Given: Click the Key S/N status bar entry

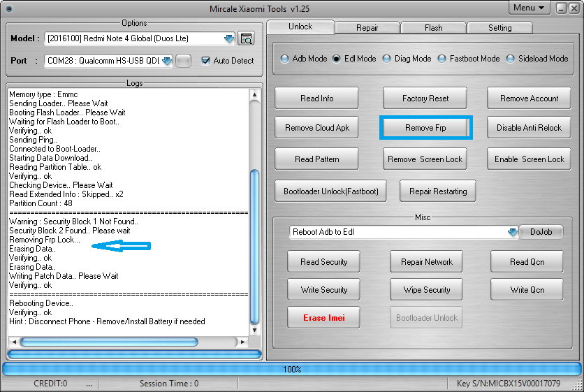Looking at the screenshot, I should point(509,384).
